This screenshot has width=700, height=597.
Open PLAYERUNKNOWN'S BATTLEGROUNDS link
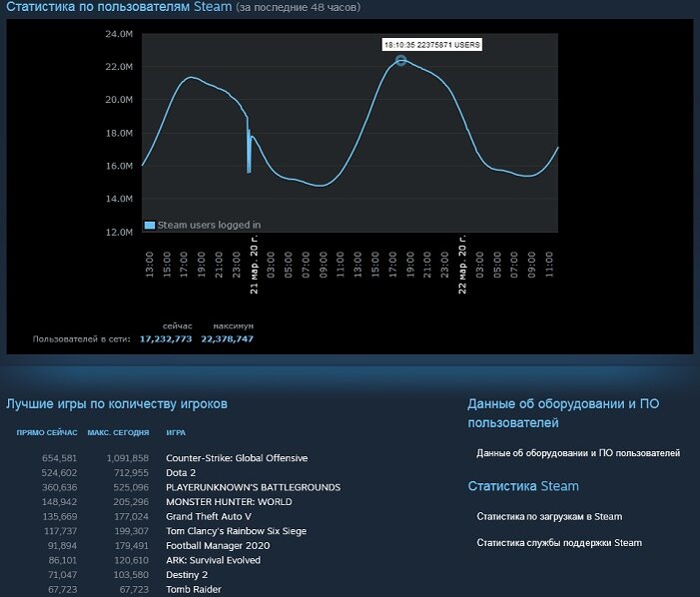point(253,487)
